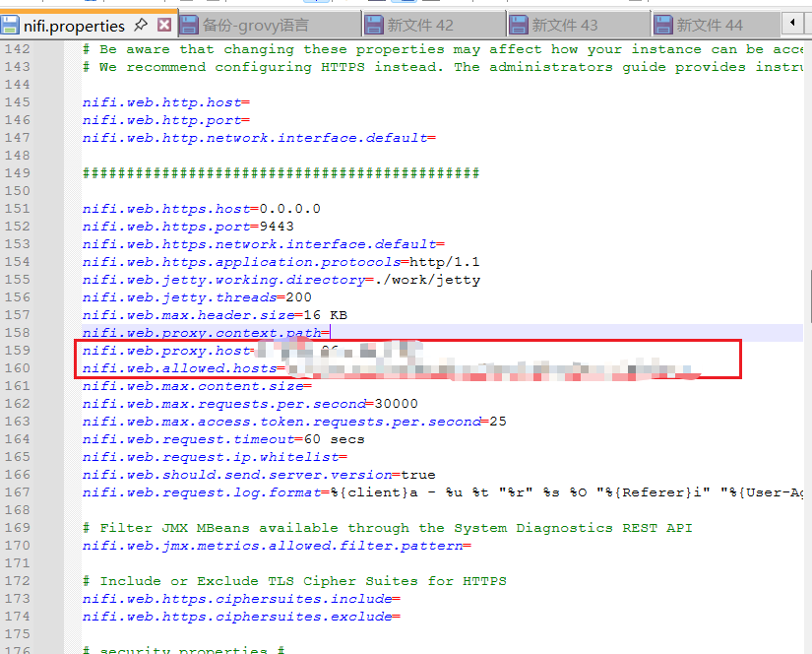Click nifi.web.https.ciphersuites.exclude= line
The image size is (812, 654).
(x=241, y=617)
